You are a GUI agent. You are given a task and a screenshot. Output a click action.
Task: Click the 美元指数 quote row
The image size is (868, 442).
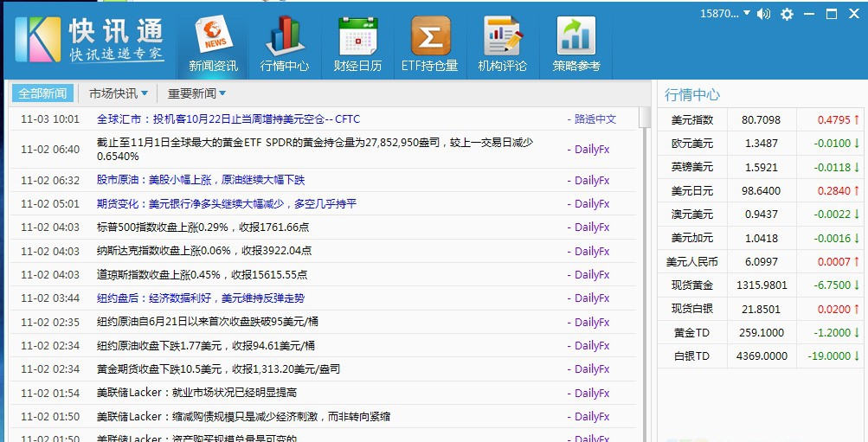click(x=761, y=119)
